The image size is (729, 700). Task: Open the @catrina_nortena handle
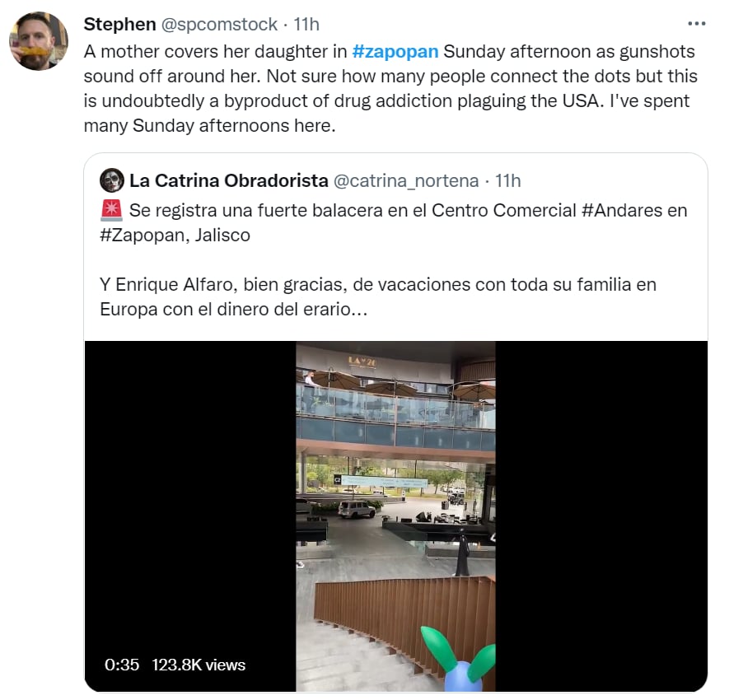point(406,180)
